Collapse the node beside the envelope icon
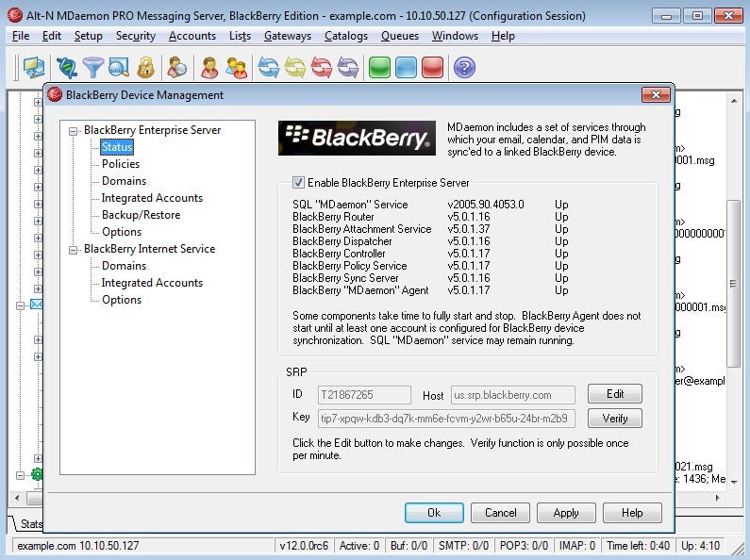 click(x=20, y=305)
